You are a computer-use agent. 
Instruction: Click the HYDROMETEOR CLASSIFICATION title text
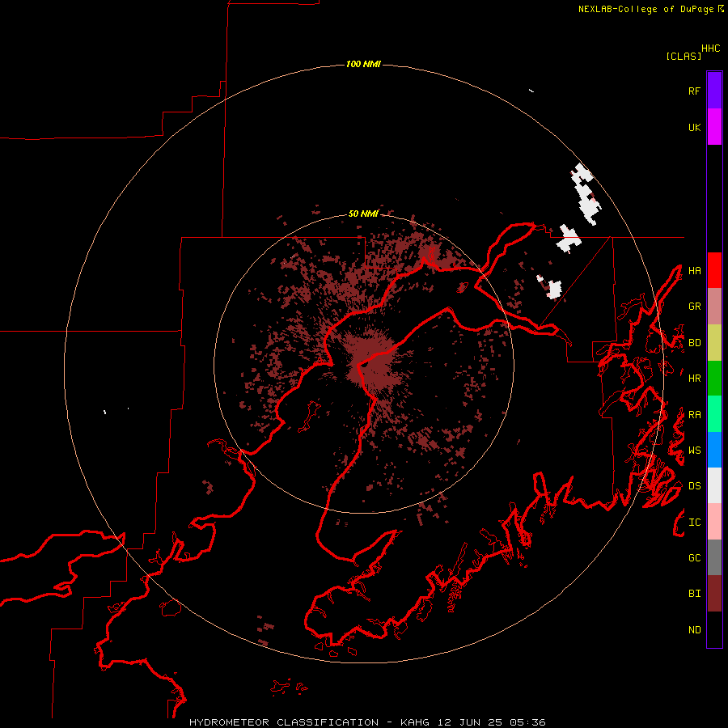tap(284, 722)
